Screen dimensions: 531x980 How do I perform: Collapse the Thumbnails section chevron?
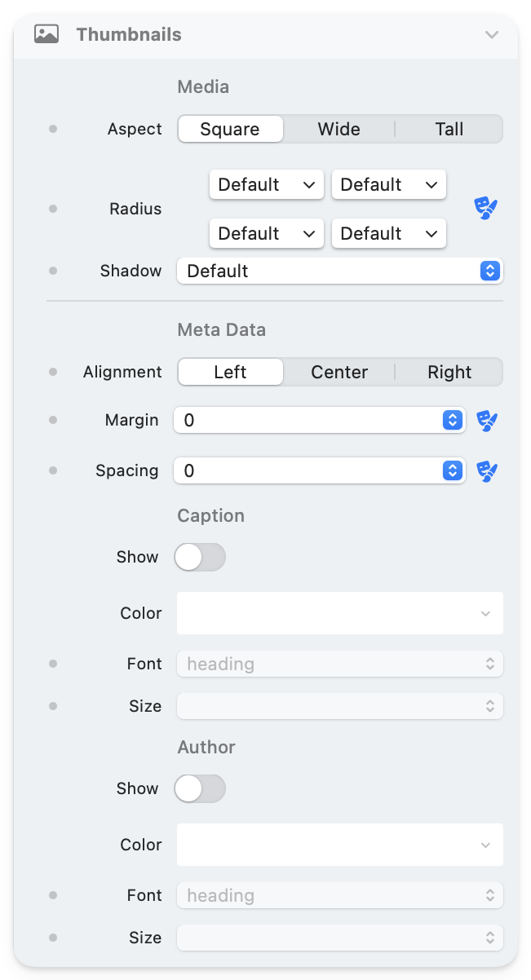click(x=491, y=34)
